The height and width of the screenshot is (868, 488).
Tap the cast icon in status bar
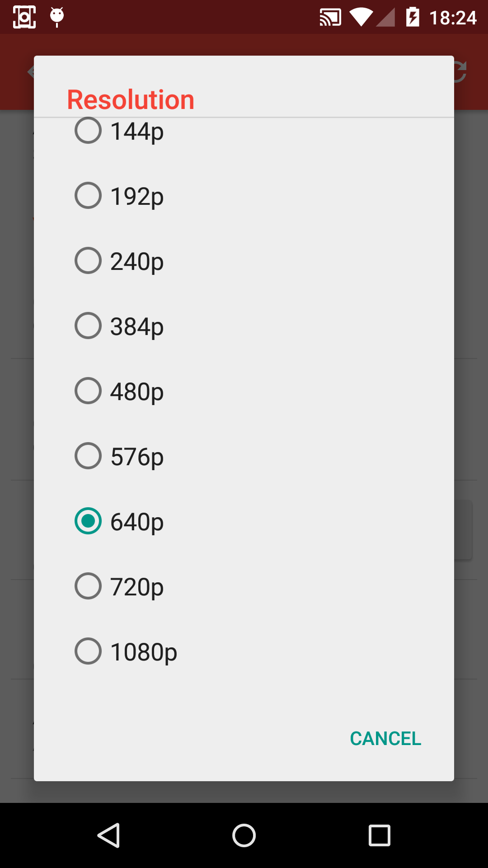click(x=330, y=18)
